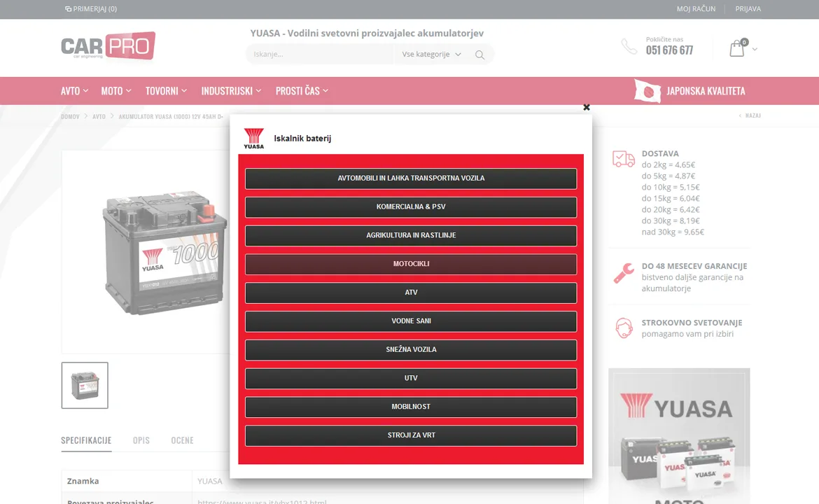This screenshot has height=504, width=819.
Task: Click phone number 051 676 677
Action: click(669, 50)
